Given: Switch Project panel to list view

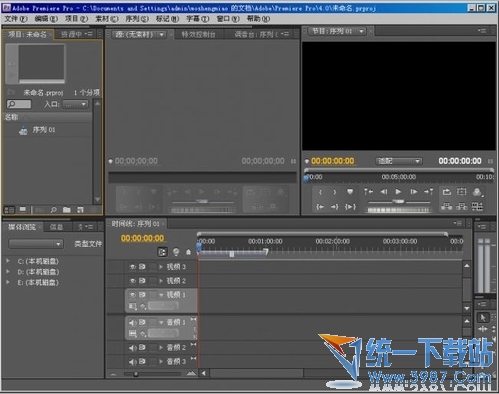Looking at the screenshot, I should [x=9, y=210].
